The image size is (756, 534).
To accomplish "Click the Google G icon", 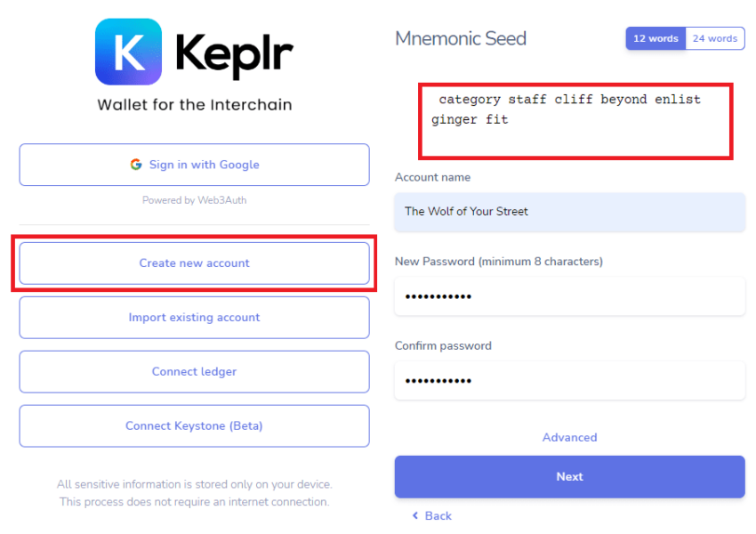I will tap(136, 165).
